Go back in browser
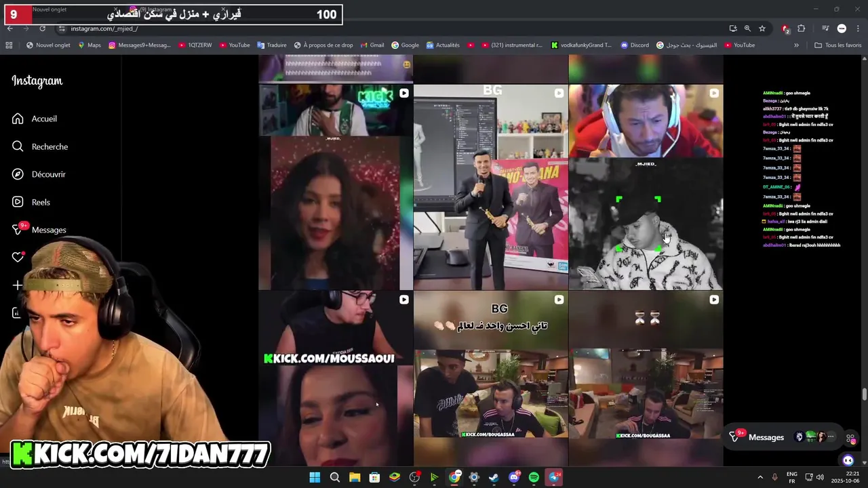The image size is (868, 488). pyautogui.click(x=9, y=28)
